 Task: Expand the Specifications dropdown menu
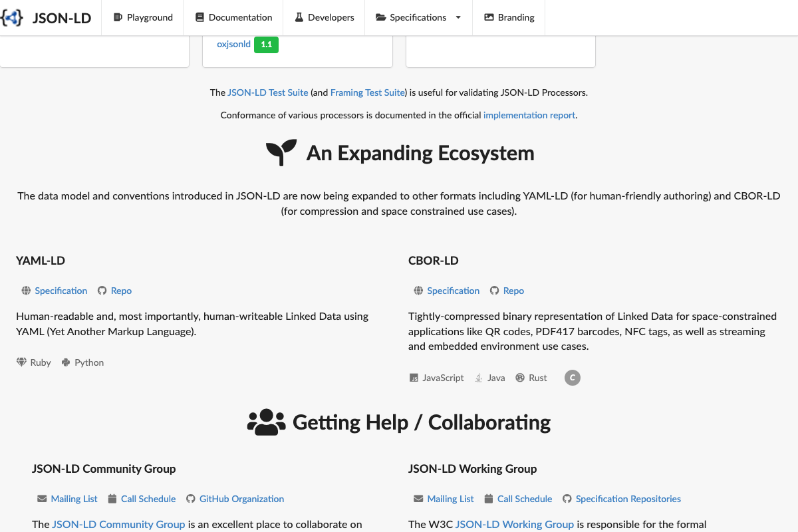pos(418,17)
